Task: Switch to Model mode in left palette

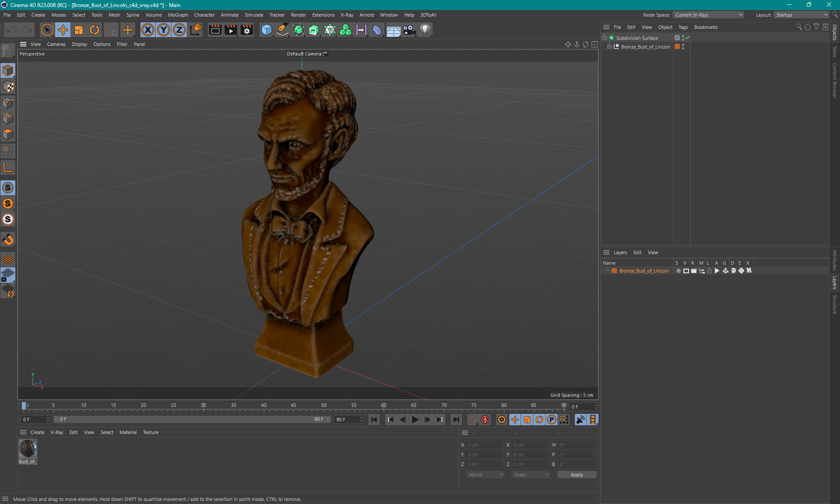Action: (x=8, y=70)
